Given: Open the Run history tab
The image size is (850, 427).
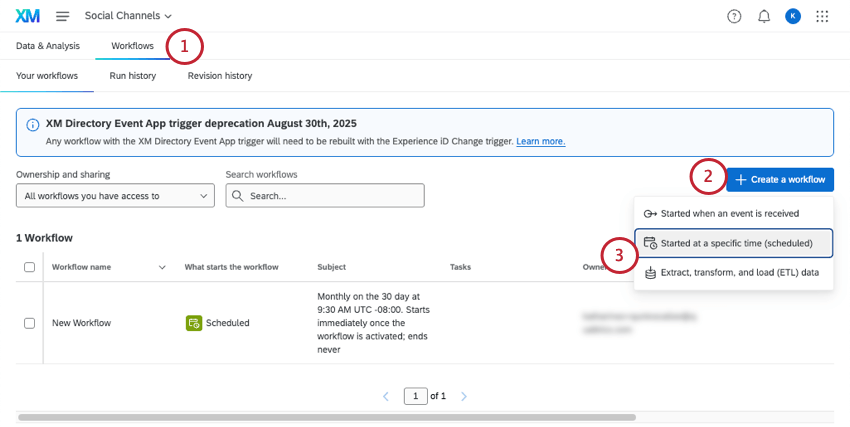Looking at the screenshot, I should click(132, 75).
